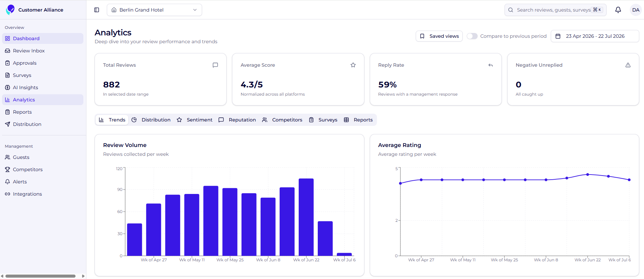Click the Wk of Jun 22 bar in Review Volume
Screen dimensions: 644x279
306,217
